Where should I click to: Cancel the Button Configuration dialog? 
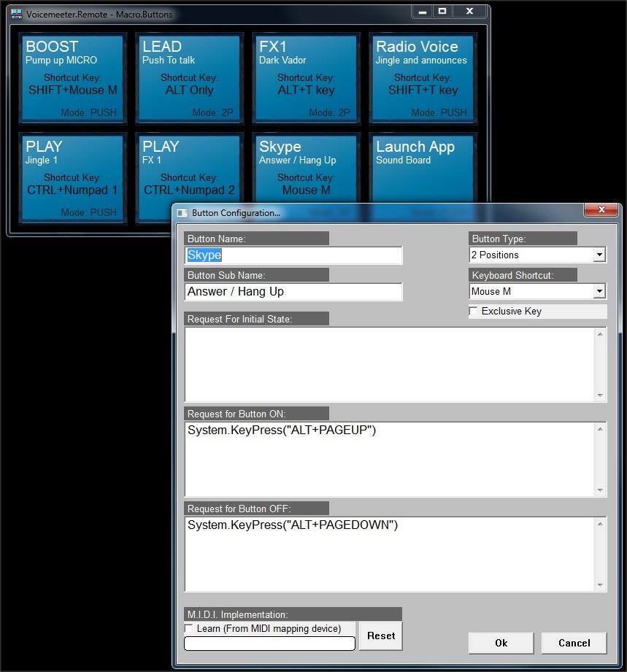click(574, 643)
